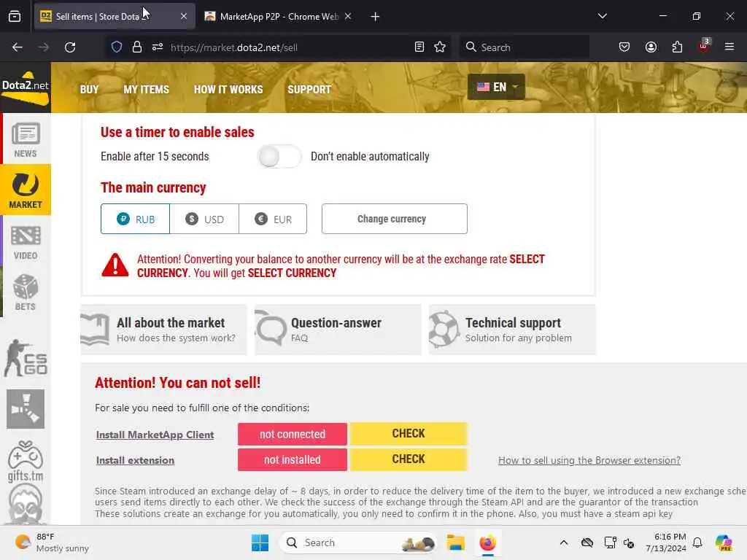Open the Install MarketApp Client link
The height and width of the screenshot is (560, 747).
pos(155,435)
